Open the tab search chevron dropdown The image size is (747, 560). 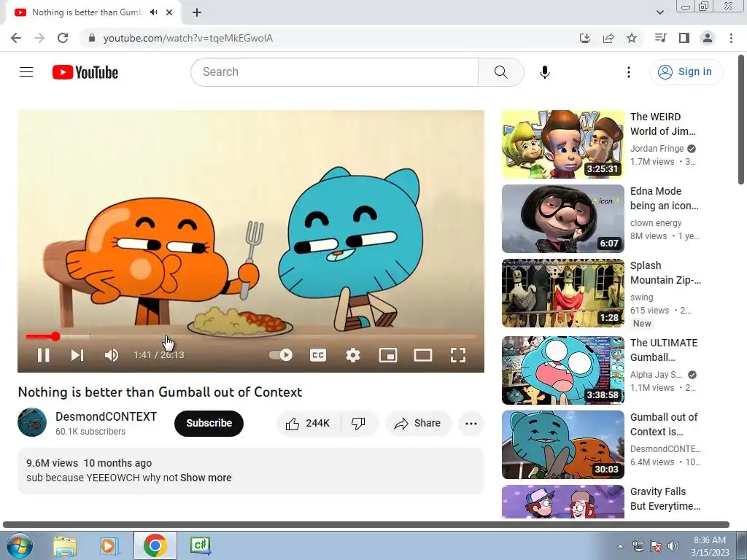(659, 12)
